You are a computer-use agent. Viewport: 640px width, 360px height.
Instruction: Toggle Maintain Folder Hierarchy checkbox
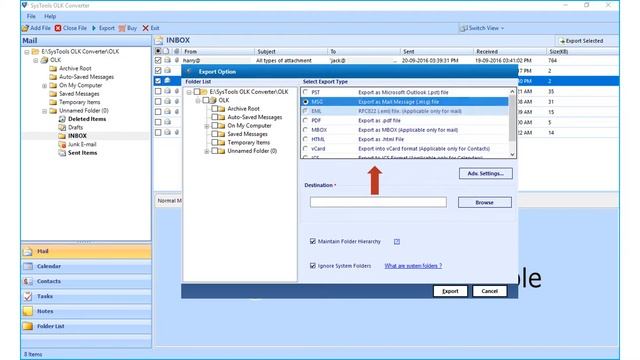(313, 241)
